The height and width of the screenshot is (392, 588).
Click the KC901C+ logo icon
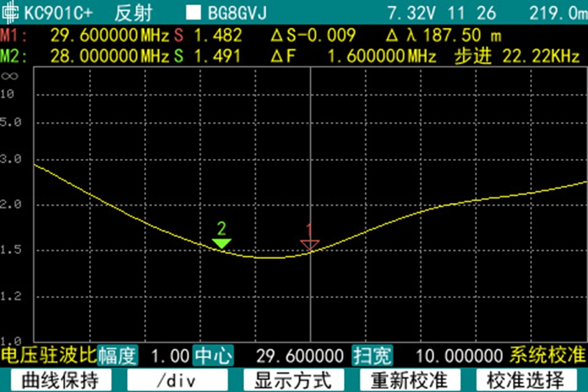(10, 13)
